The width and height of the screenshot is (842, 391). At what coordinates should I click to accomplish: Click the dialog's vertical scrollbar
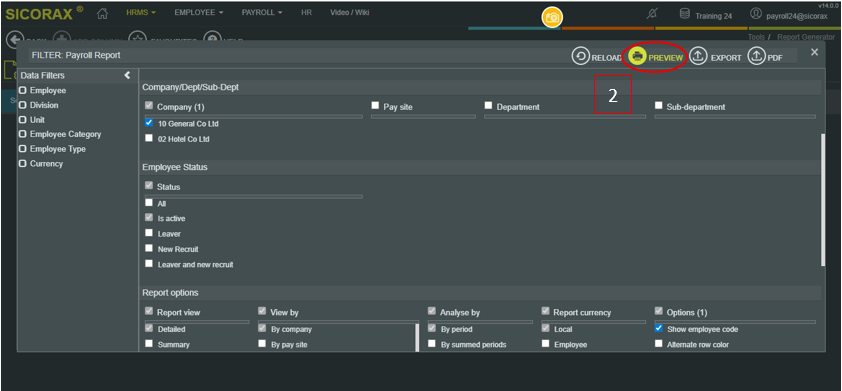pos(823,199)
